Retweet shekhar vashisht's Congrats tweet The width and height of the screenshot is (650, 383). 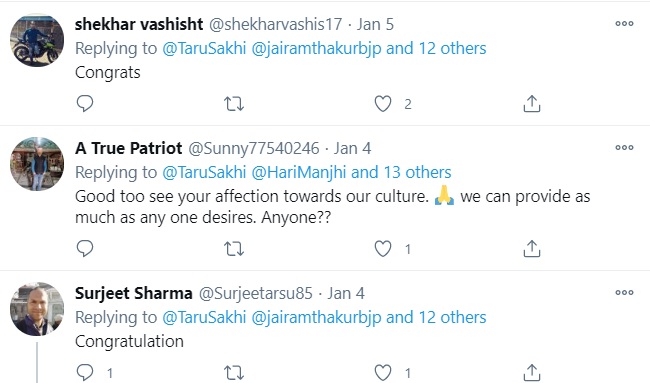pyautogui.click(x=234, y=104)
